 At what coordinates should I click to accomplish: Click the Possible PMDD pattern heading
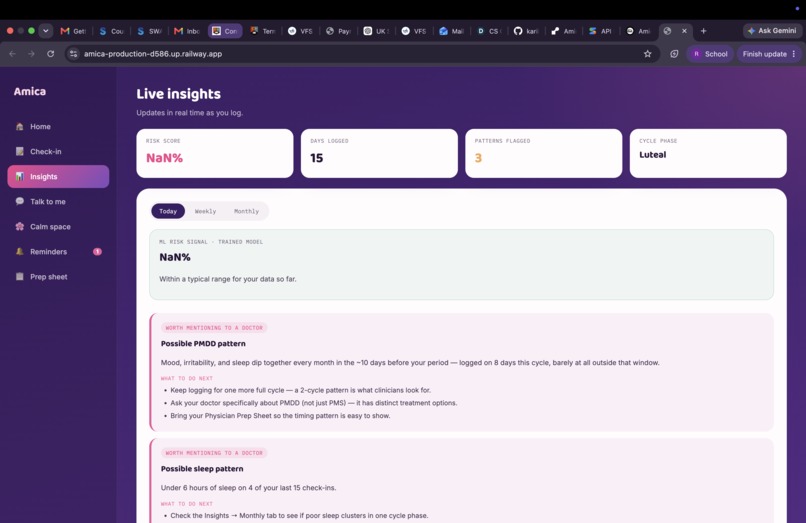point(203,344)
